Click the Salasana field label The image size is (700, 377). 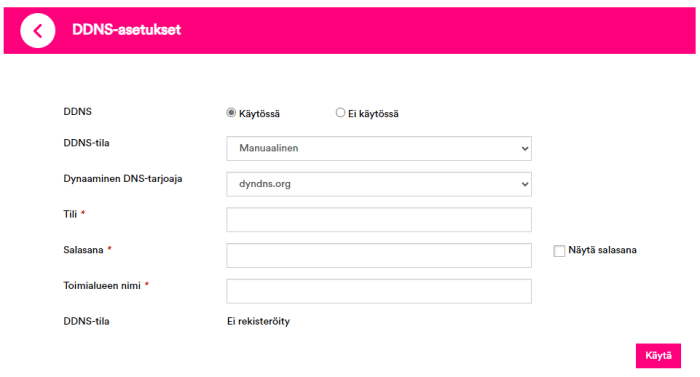click(x=83, y=250)
